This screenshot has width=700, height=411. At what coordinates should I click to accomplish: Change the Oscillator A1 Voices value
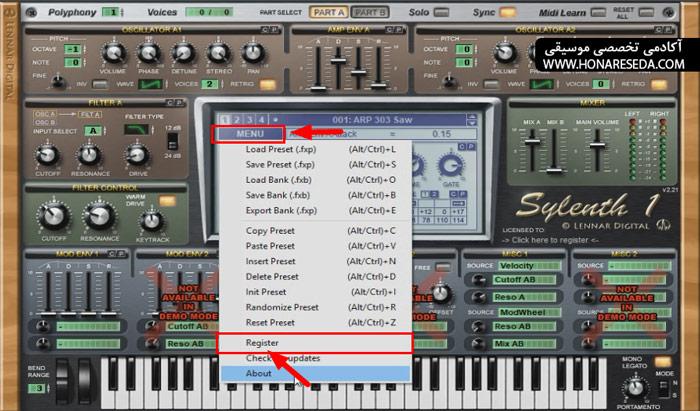[x=210, y=84]
